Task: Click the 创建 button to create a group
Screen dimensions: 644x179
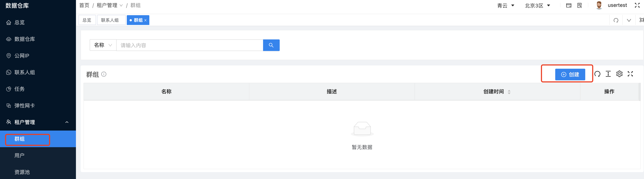Action: [x=570, y=74]
